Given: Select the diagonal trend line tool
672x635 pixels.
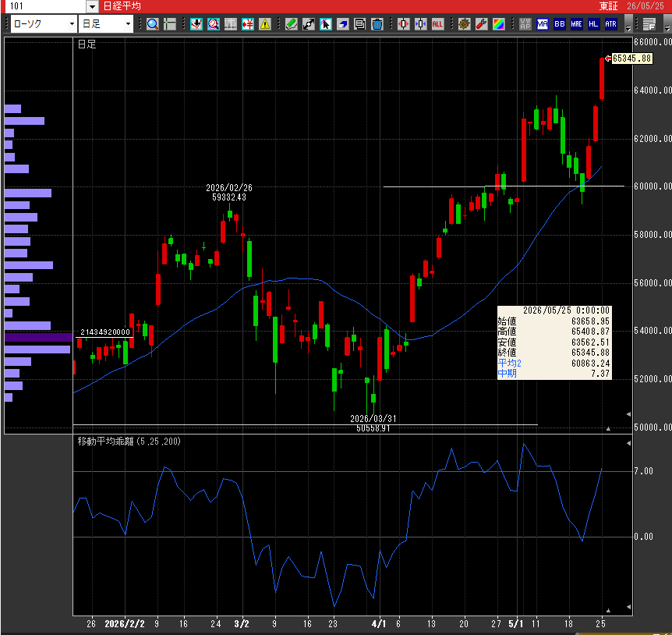Looking at the screenshot, I should coord(309,24).
